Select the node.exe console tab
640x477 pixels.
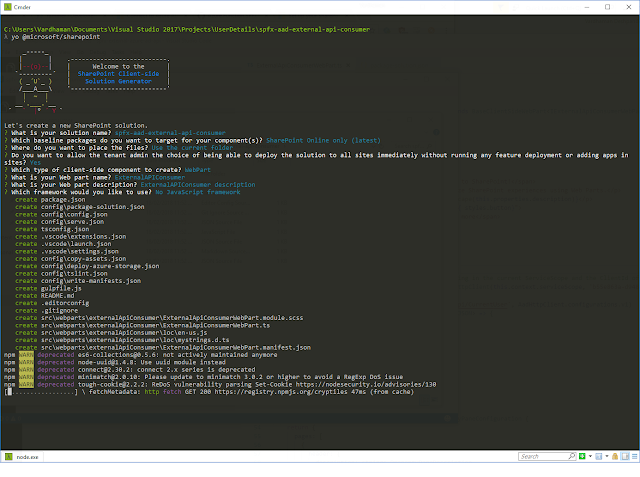[23, 457]
